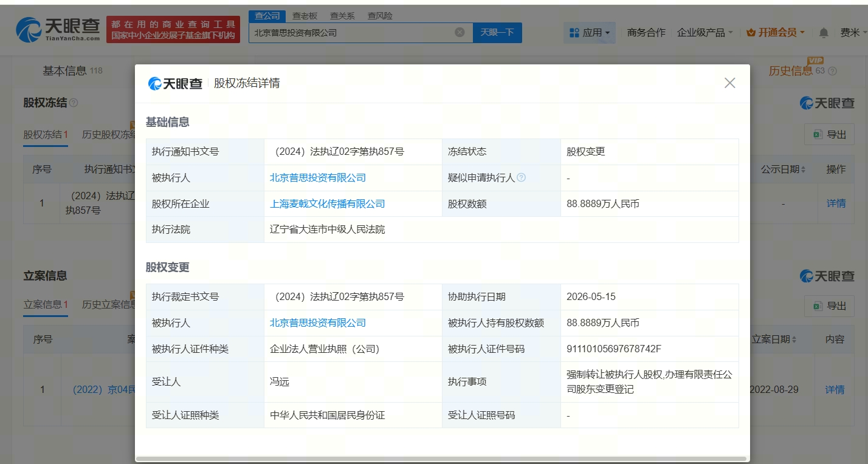Image resolution: width=868 pixels, height=464 pixels.
Task: Click the 立案日期 value 2022-08-29
Action: click(x=774, y=389)
